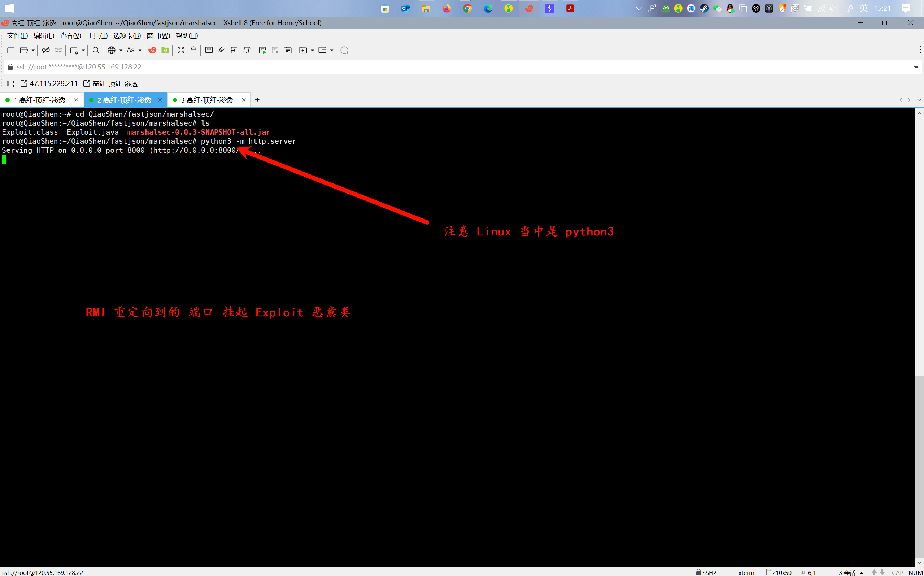Viewport: 924px width, 576px height.
Task: Click the Xftp green transfer icon
Action: click(x=165, y=50)
